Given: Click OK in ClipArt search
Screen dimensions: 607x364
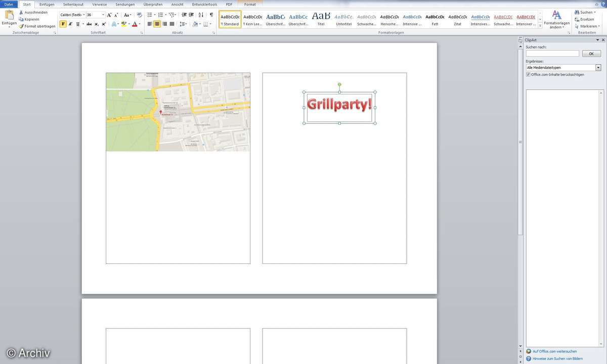Looking at the screenshot, I should (591, 54).
